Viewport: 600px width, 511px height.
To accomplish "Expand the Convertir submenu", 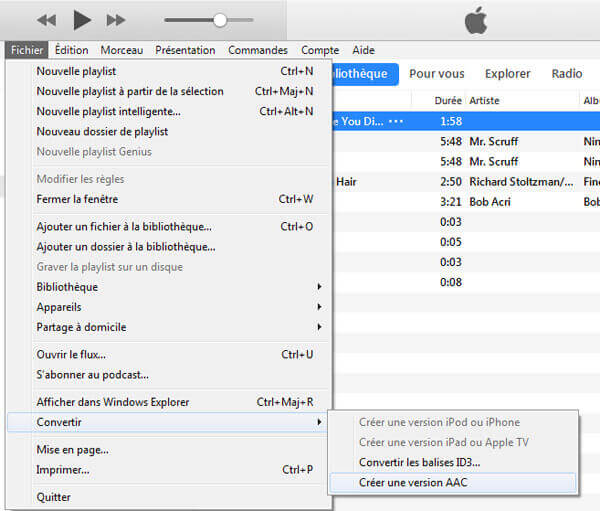I will click(168, 422).
